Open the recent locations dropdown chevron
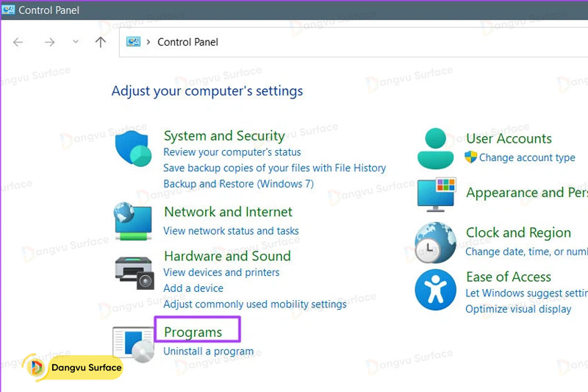 [x=76, y=42]
